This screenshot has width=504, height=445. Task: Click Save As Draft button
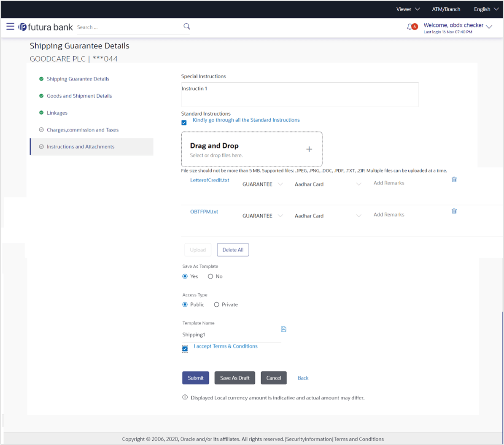(234, 378)
